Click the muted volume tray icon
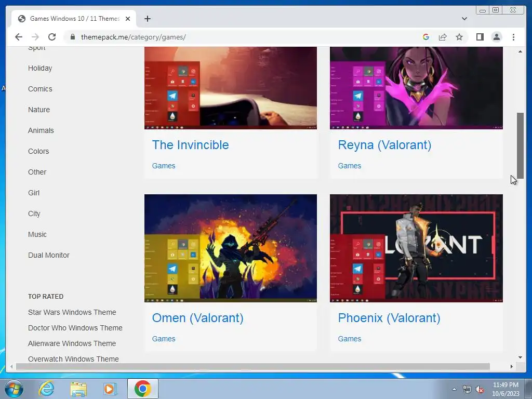This screenshot has width=532, height=399. pyautogui.click(x=480, y=390)
